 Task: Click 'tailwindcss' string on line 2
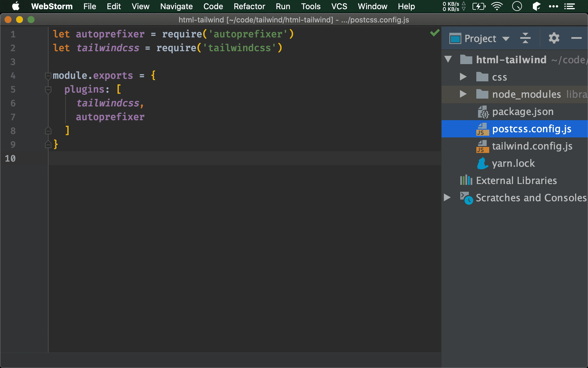(239, 48)
